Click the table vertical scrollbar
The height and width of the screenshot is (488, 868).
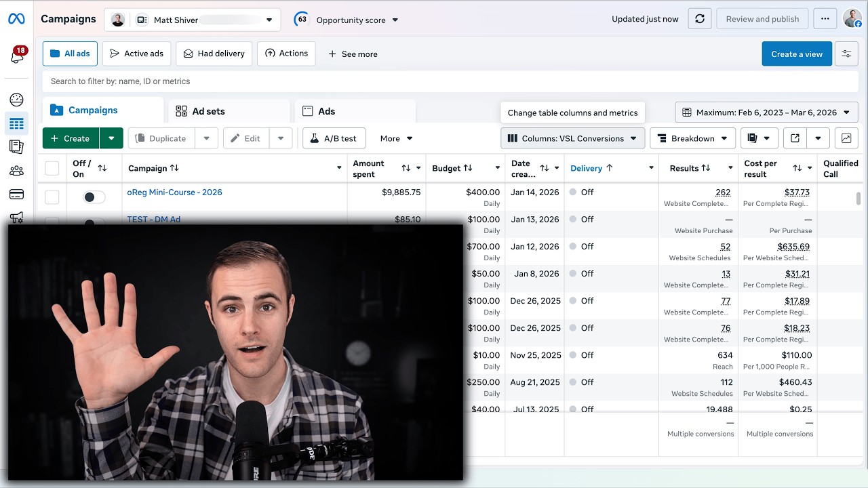(x=859, y=198)
